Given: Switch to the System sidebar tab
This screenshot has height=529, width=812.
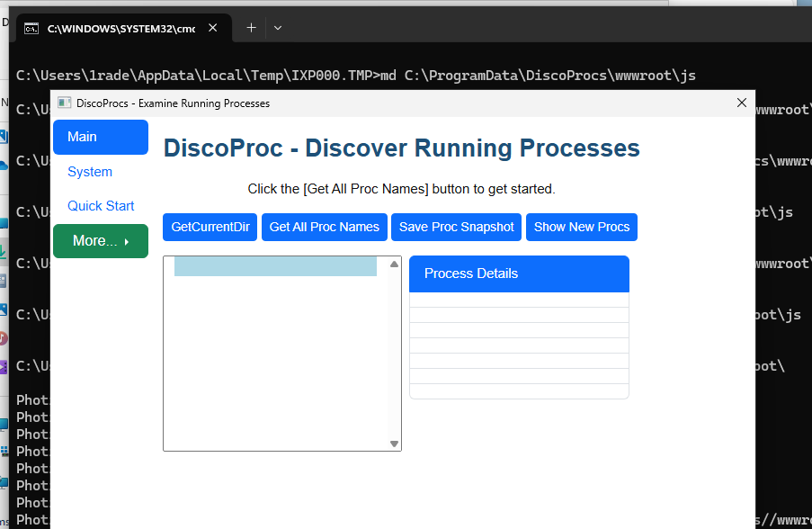Looking at the screenshot, I should coord(90,172).
